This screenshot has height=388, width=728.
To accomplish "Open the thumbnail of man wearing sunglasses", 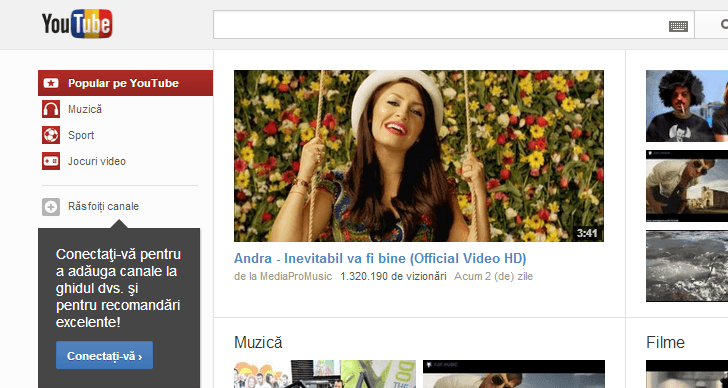I will (687, 186).
